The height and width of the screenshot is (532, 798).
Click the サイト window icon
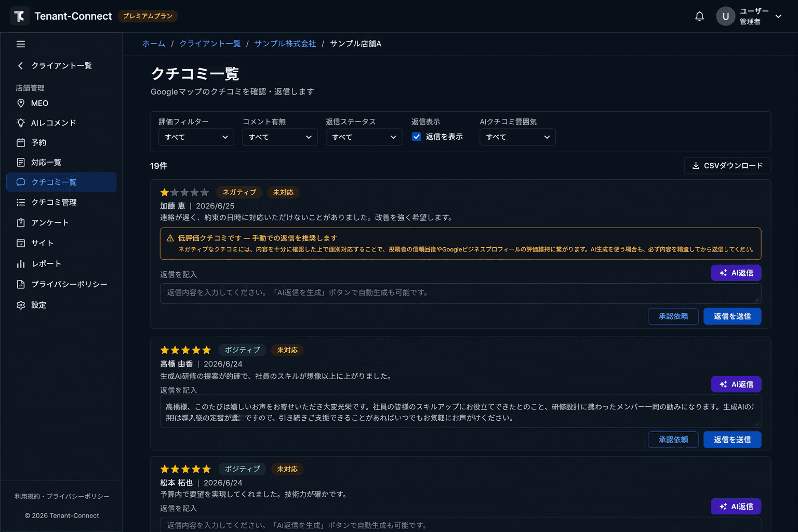pos(21,243)
